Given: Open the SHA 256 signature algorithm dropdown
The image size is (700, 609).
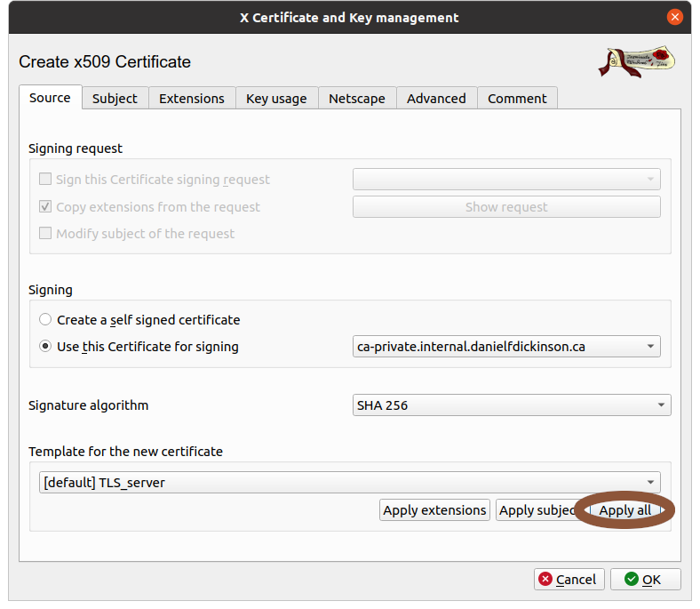Looking at the screenshot, I should 512,405.
